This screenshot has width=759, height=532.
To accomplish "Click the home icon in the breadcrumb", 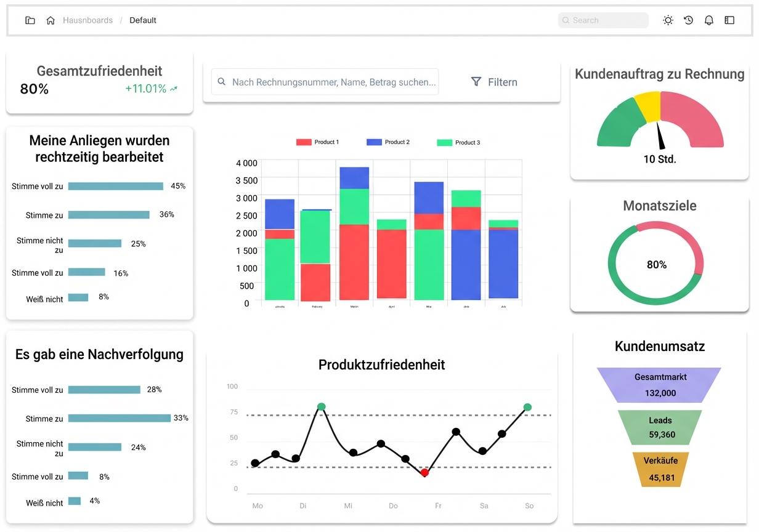I will coord(51,20).
